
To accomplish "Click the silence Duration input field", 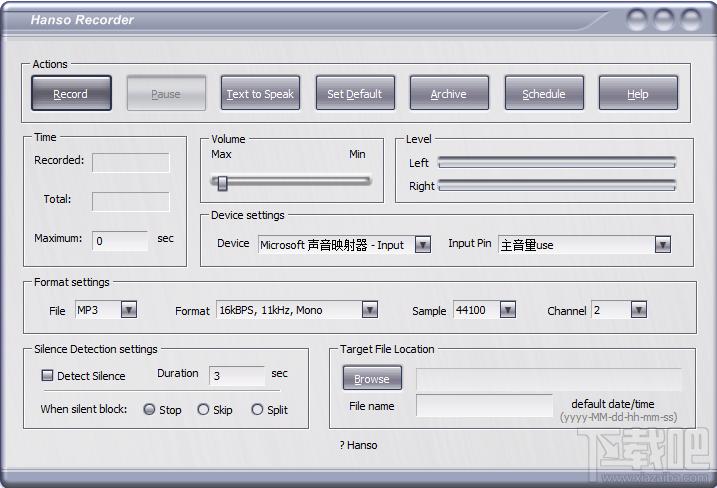I will 237,375.
